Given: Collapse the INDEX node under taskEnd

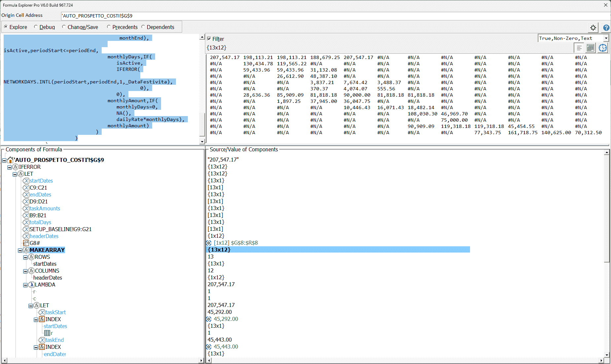Looking at the screenshot, I should pos(36,347).
